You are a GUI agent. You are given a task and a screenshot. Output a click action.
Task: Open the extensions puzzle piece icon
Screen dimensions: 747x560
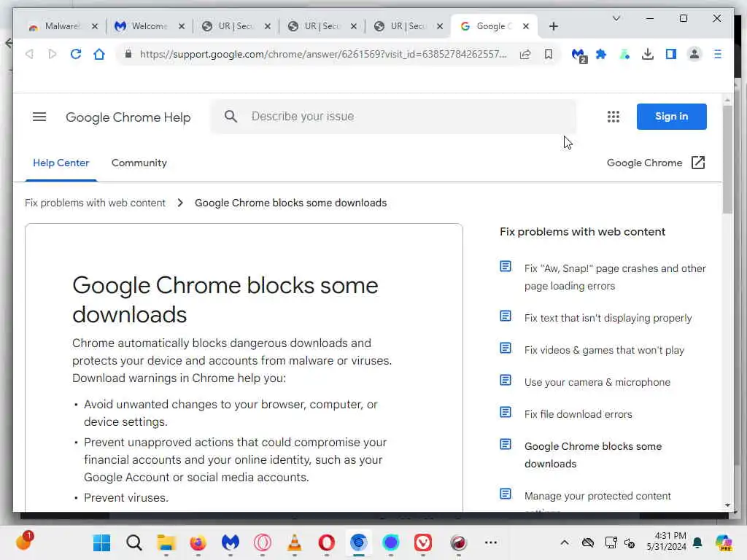[601, 54]
